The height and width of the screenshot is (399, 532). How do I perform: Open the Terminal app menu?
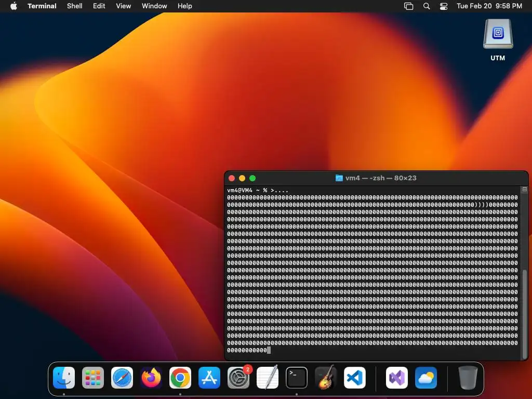click(42, 6)
